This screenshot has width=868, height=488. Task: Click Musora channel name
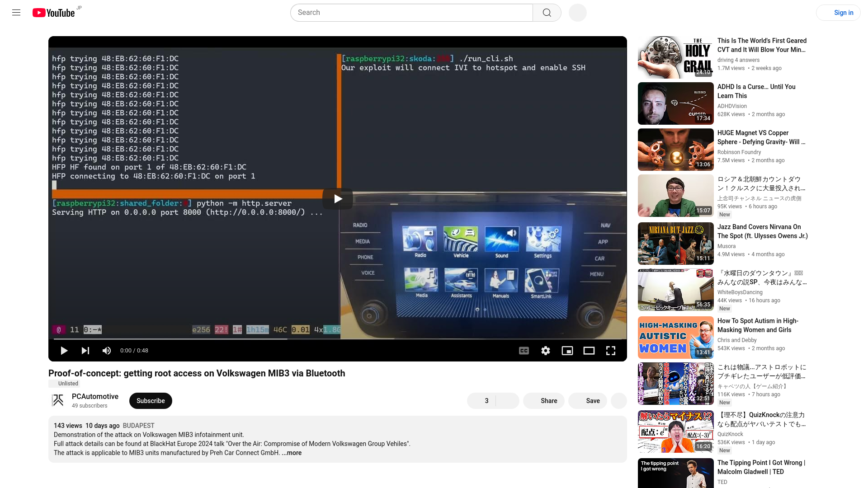tap(726, 246)
